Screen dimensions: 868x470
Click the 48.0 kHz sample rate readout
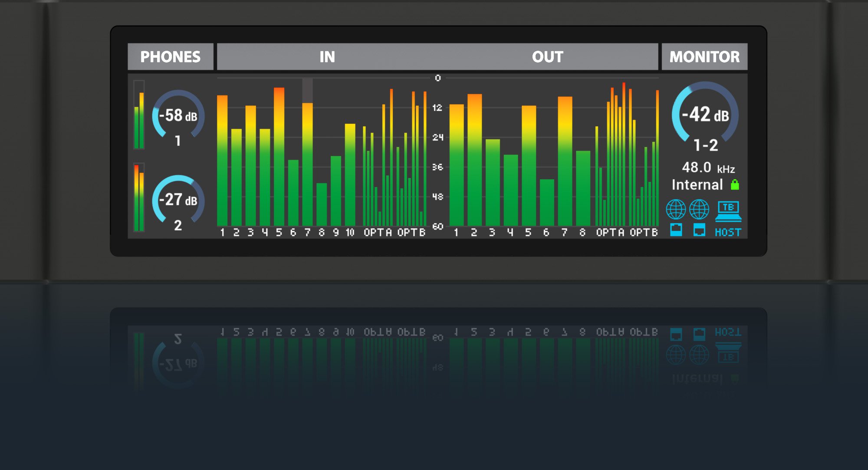(707, 168)
